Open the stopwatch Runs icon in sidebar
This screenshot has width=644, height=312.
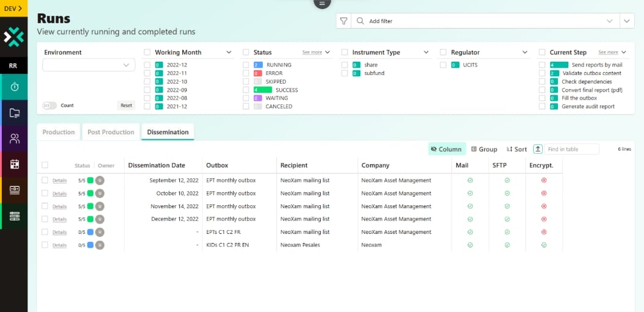pos(14,87)
